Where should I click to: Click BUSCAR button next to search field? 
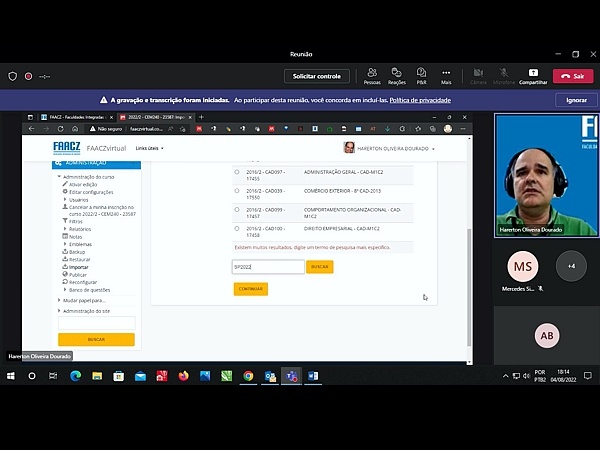320,267
